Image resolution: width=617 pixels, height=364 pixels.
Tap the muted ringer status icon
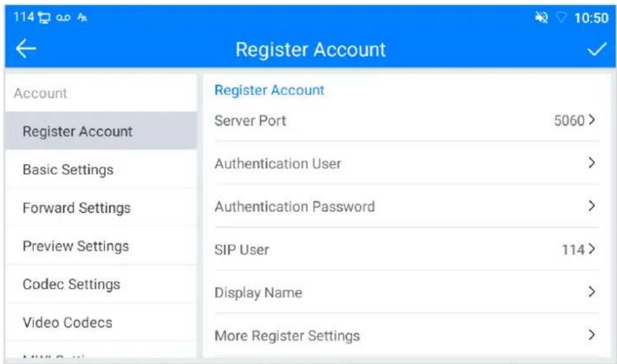pos(541,17)
